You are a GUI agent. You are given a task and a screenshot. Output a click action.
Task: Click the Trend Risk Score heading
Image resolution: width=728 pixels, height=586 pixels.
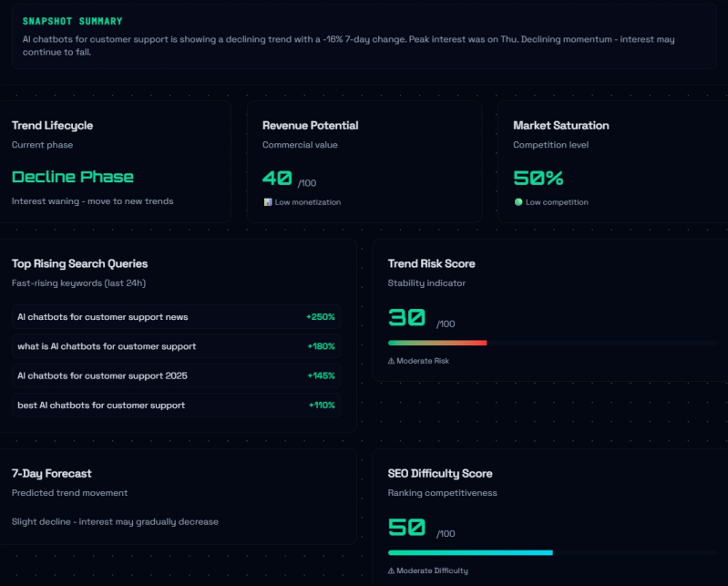coord(431,263)
